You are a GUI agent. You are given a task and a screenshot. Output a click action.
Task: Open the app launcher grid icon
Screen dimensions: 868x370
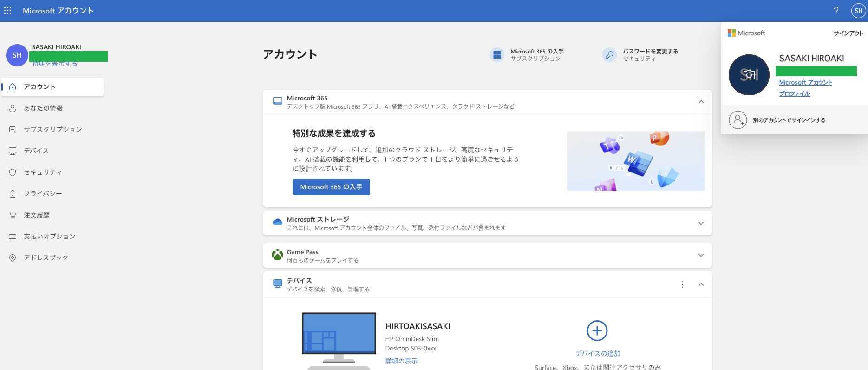click(8, 10)
